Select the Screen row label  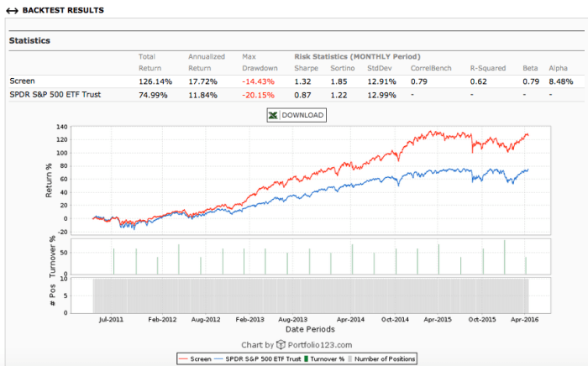coord(22,81)
